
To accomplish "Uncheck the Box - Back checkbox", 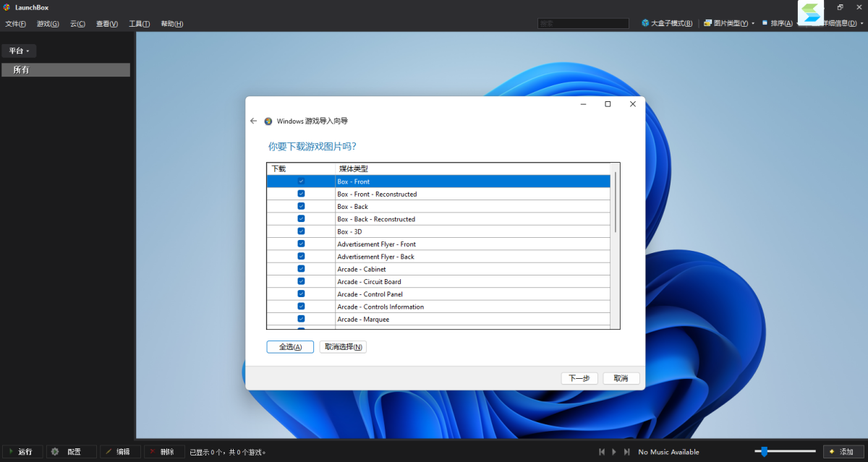I will 301,206.
